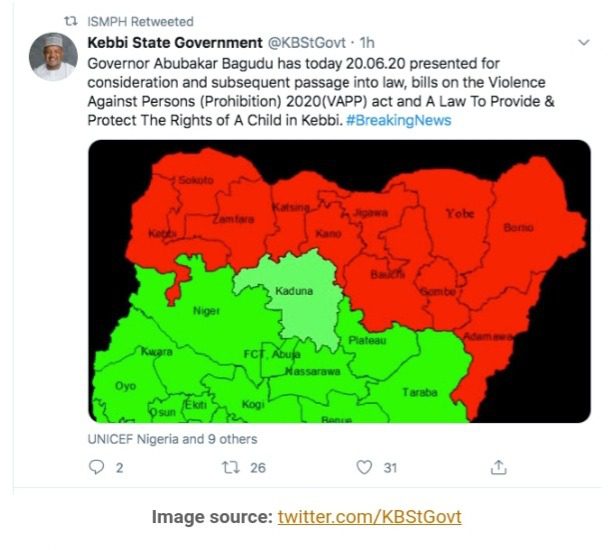Open the Nigeria map image
The height and width of the screenshot is (550, 610).
pyautogui.click(x=340, y=282)
